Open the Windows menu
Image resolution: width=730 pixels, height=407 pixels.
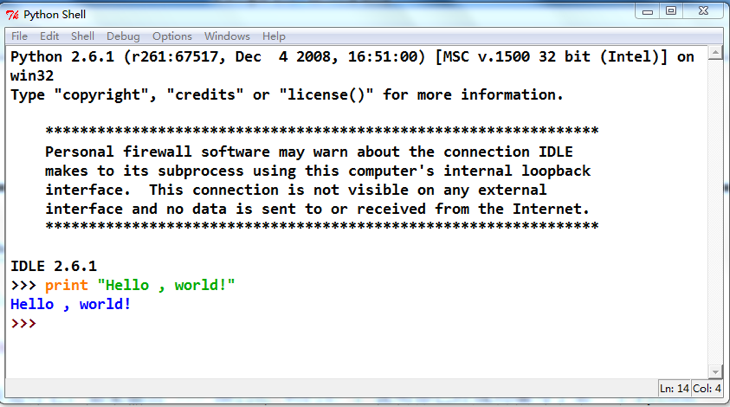[227, 36]
